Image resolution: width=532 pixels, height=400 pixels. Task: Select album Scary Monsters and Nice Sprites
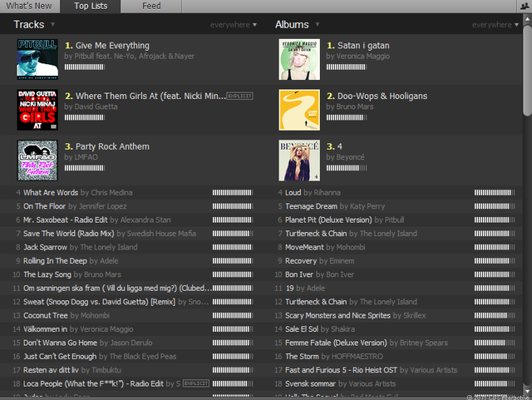pyautogui.click(x=337, y=315)
